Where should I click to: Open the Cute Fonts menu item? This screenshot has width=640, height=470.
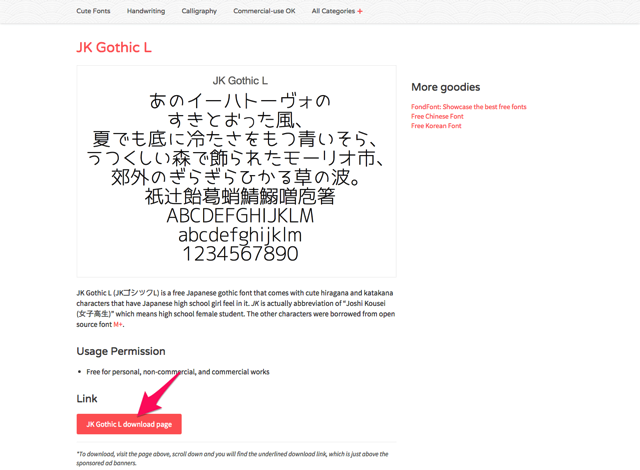(93, 11)
